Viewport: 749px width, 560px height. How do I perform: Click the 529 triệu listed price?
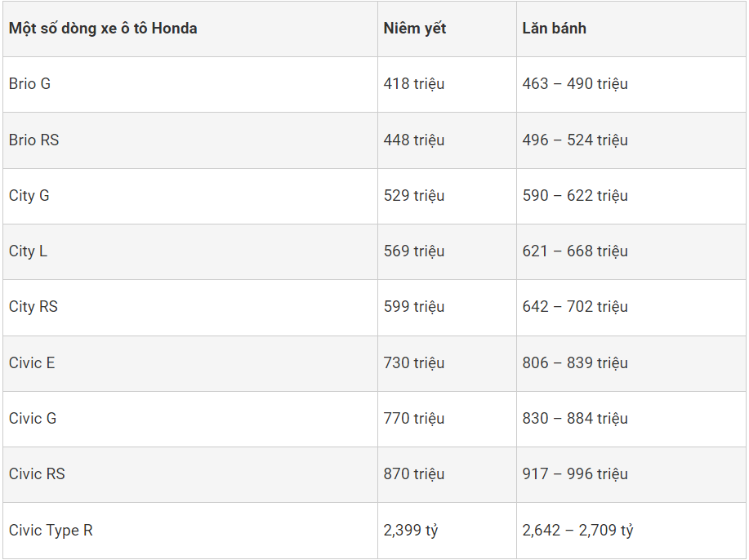414,196
